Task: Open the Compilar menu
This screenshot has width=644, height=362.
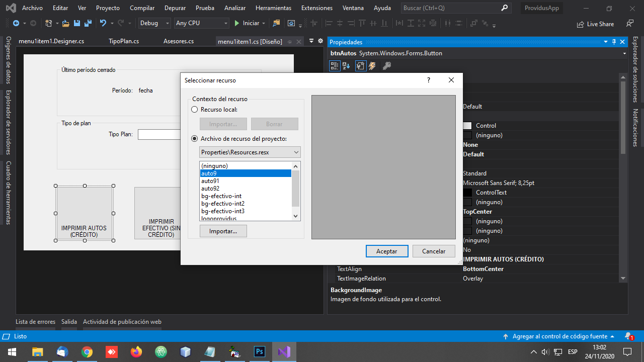Action: pos(142,8)
